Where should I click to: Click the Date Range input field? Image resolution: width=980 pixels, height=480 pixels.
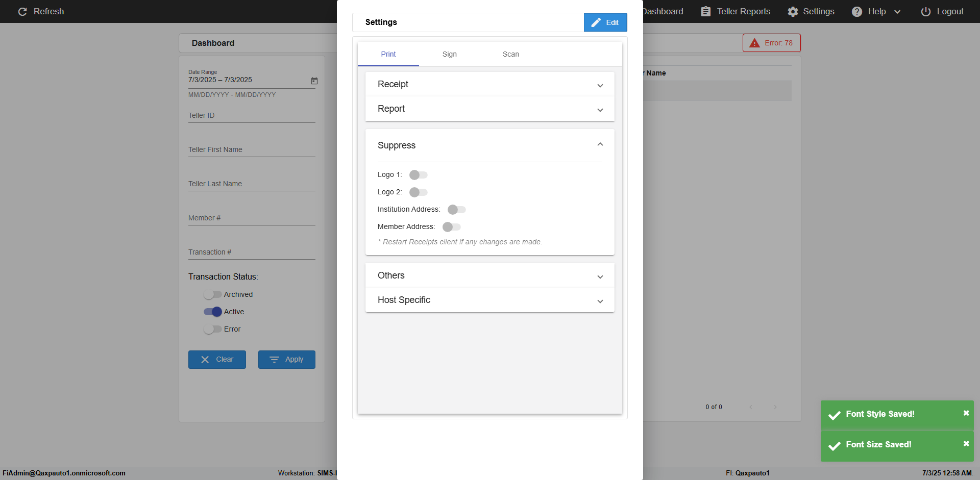pos(252,80)
